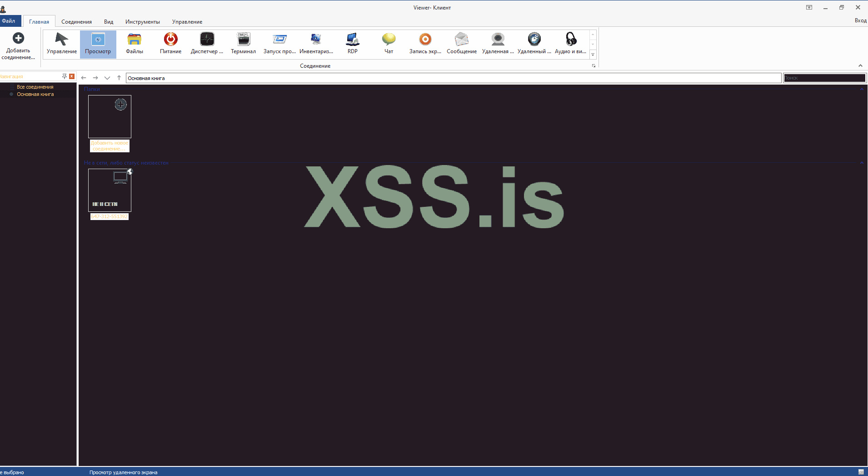Select Все соединения in navigation tree
Image resolution: width=868 pixels, height=476 pixels.
click(35, 87)
